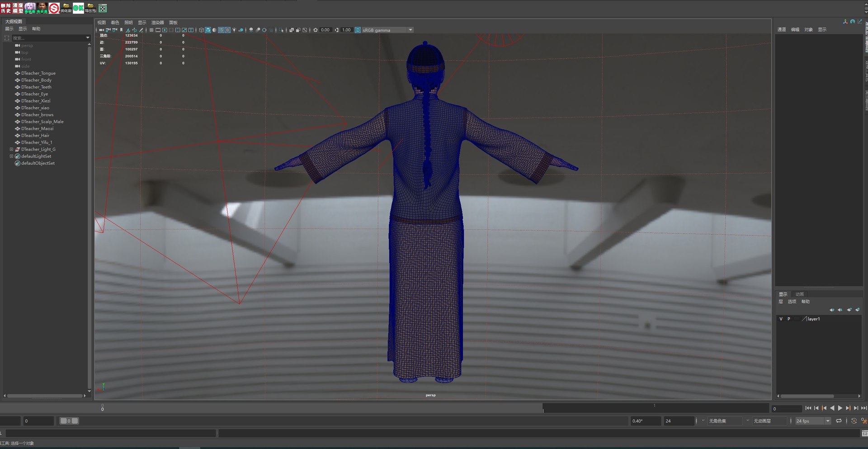Open the sRGB gamma dropdown
The height and width of the screenshot is (449, 868).
point(410,30)
